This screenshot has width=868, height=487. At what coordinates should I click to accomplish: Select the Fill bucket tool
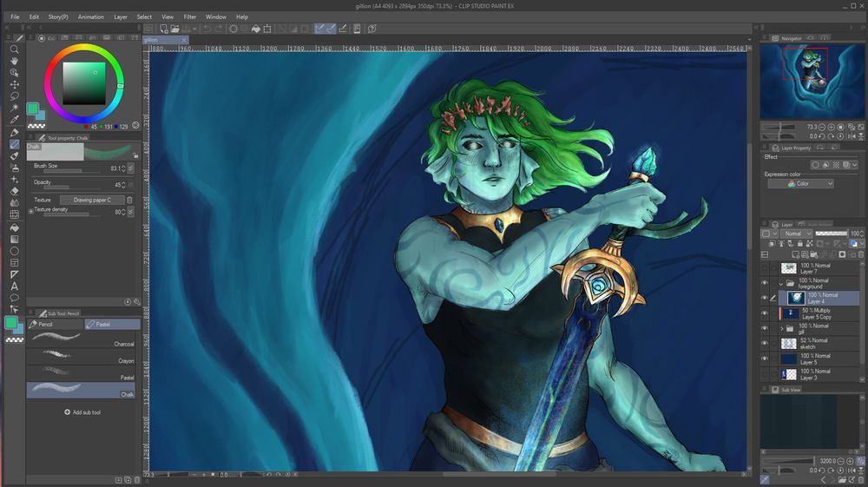point(15,227)
